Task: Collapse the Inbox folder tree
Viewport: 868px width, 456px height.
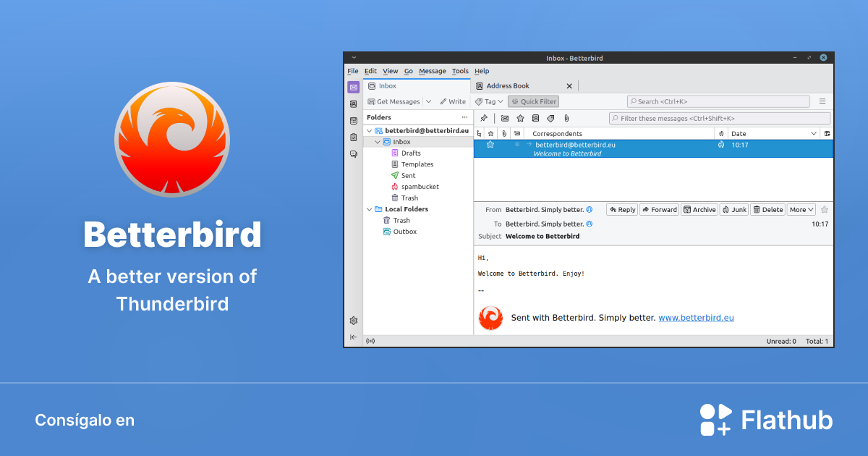Action: [377, 142]
